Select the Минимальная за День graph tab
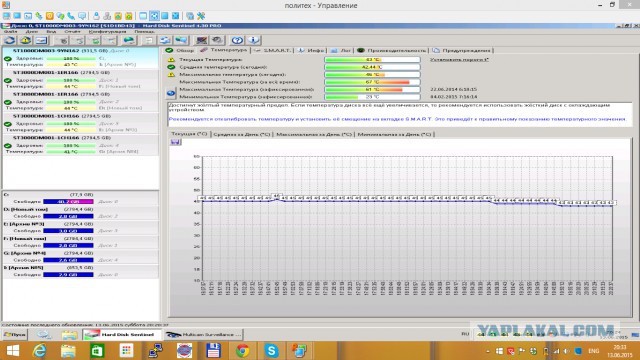This screenshot has width=640, height=360. point(394,134)
